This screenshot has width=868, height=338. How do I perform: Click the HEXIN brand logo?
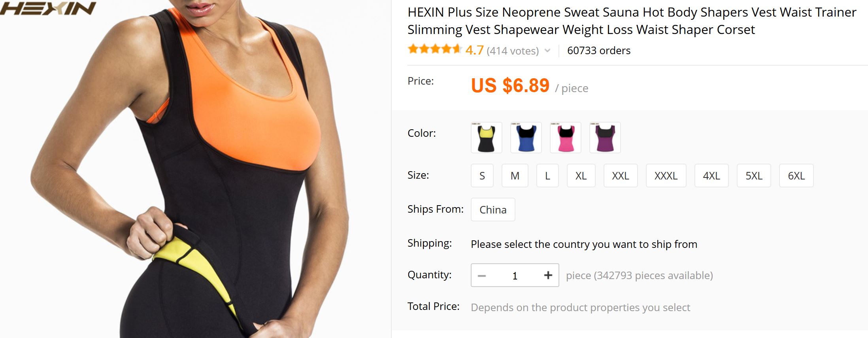pyautogui.click(x=48, y=8)
